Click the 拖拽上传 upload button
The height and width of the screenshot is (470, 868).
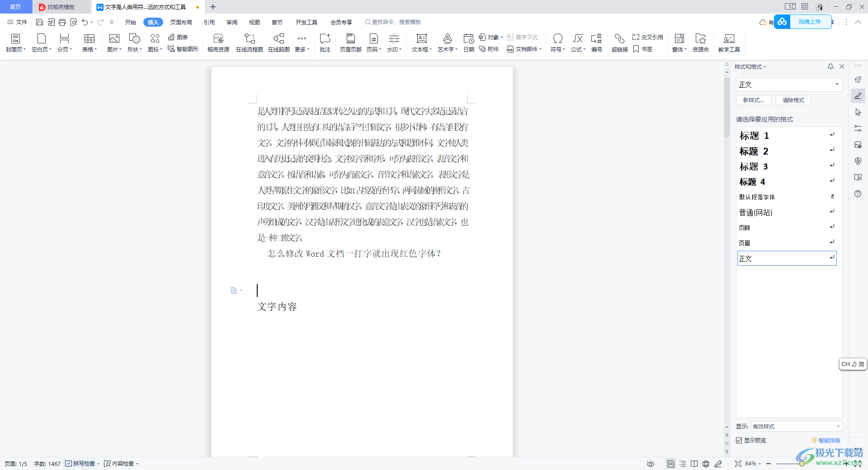809,22
